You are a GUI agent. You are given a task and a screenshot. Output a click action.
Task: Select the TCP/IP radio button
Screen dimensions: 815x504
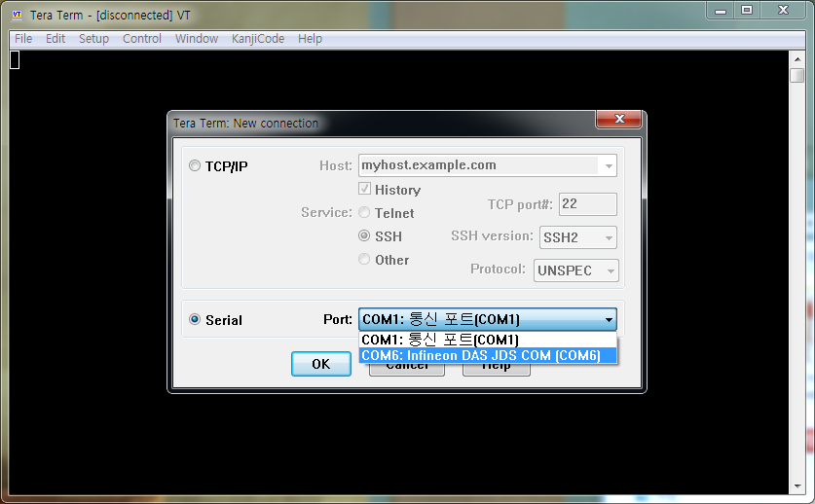[x=195, y=165]
